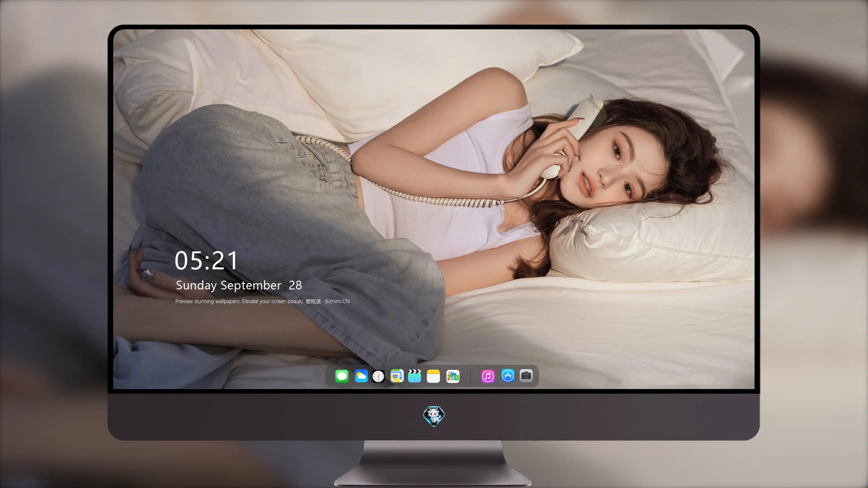Open the yellow Notes app
This screenshot has width=868, height=488.
(x=433, y=376)
